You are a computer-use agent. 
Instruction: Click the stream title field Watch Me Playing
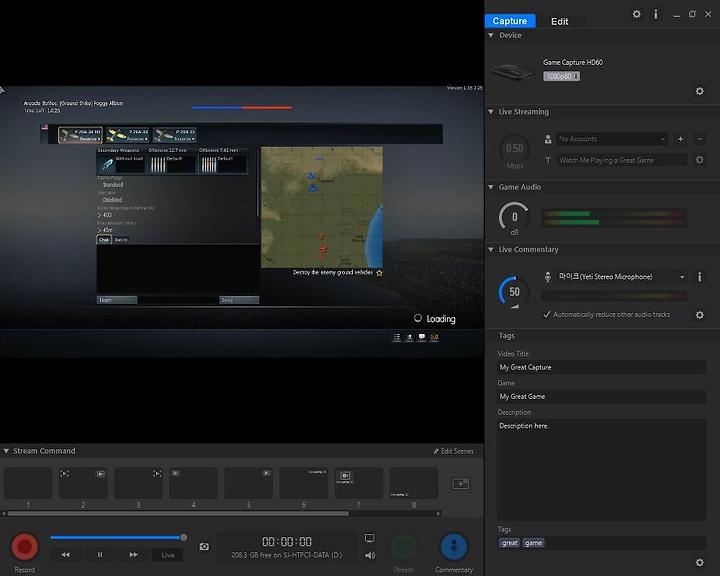pyautogui.click(x=622, y=160)
